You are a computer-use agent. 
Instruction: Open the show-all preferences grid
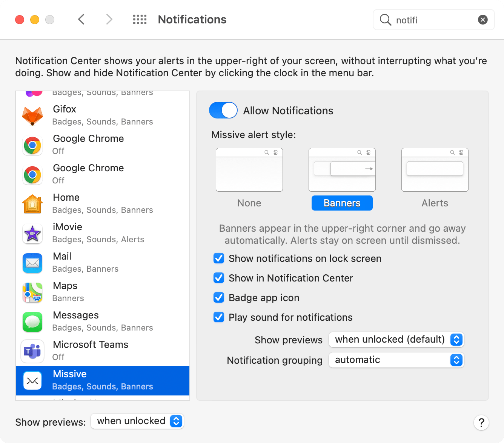[x=140, y=19]
